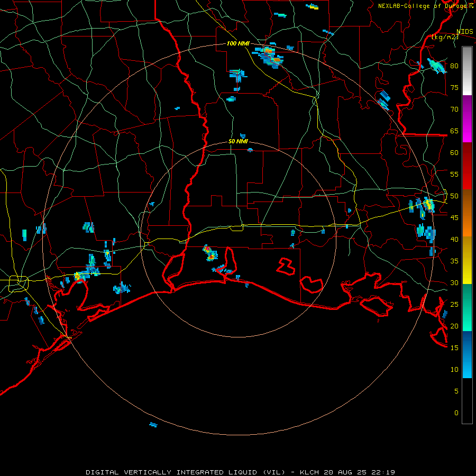The image size is (476, 476).
Task: Click the 30 value on the color scale
Action: [454, 282]
